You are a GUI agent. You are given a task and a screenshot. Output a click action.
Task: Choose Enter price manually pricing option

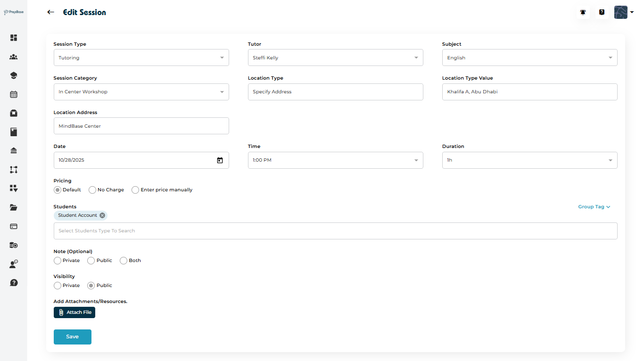(x=135, y=190)
